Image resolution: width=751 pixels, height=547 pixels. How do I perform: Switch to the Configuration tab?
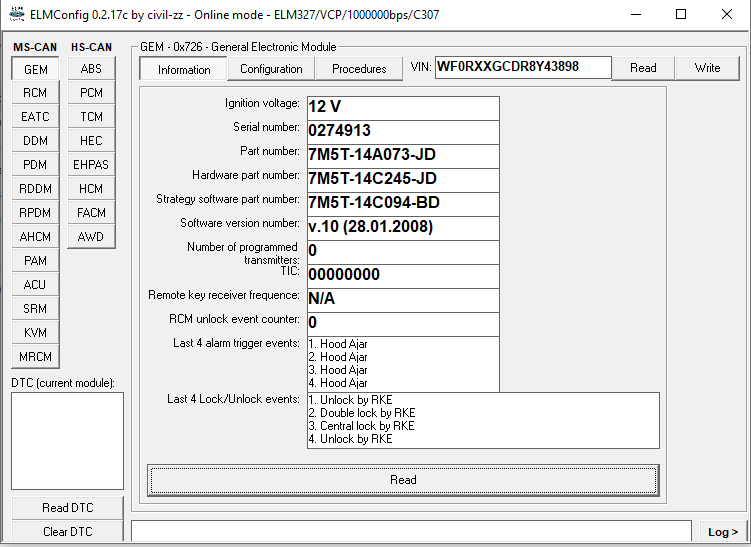tap(271, 69)
